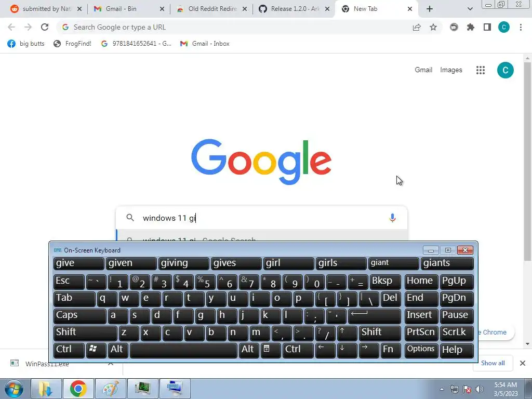Click the on-screen keyboard Enter key
532x399 pixels.
click(374, 315)
